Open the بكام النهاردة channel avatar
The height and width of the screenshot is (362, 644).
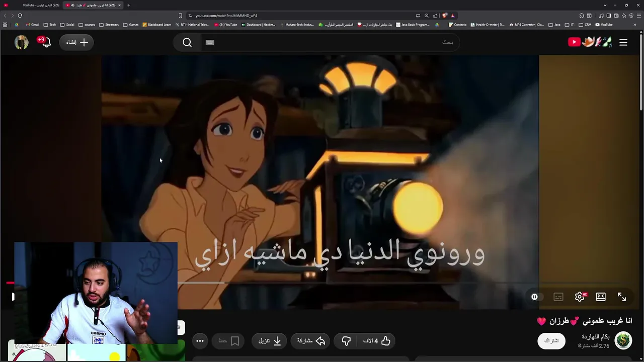point(623,340)
